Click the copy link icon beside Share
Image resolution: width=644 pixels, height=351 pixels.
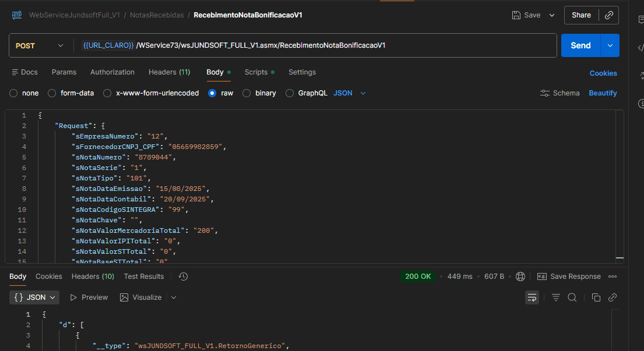coord(609,15)
